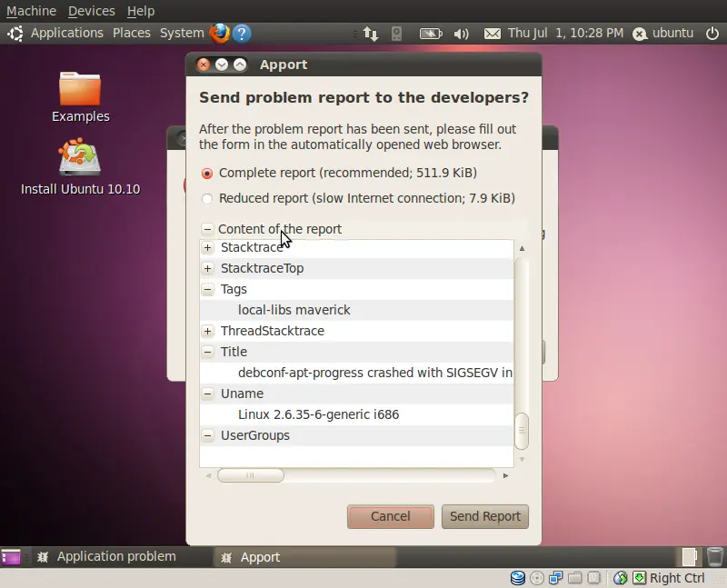
Task: Click the VirtualBox hard disk activity icon
Action: tap(518, 578)
